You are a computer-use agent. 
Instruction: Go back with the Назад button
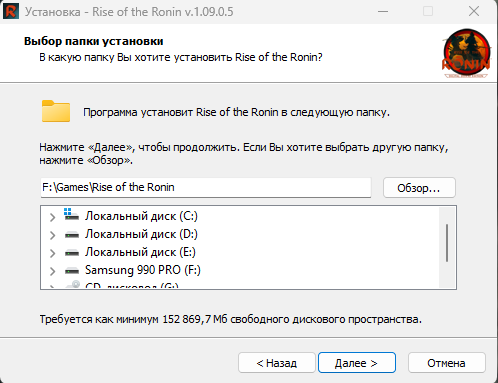(x=277, y=363)
